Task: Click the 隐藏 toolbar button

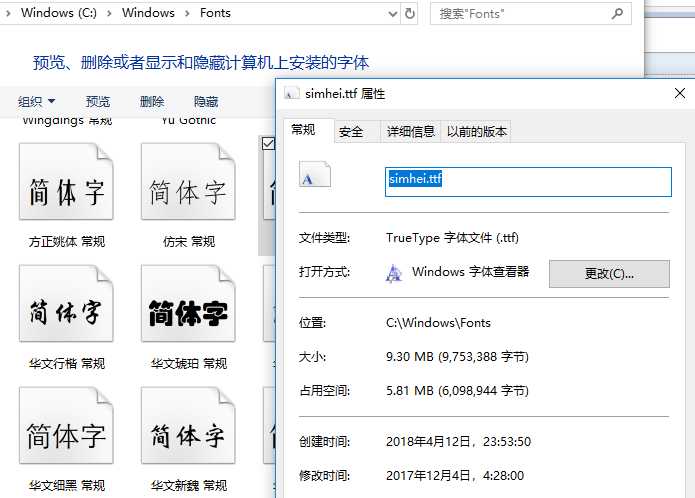Action: pos(206,101)
